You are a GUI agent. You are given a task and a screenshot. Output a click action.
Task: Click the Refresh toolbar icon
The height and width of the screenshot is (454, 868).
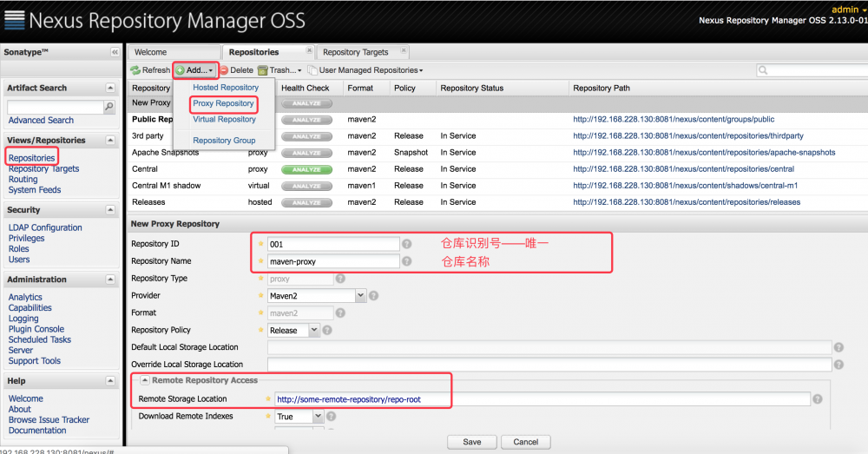135,70
